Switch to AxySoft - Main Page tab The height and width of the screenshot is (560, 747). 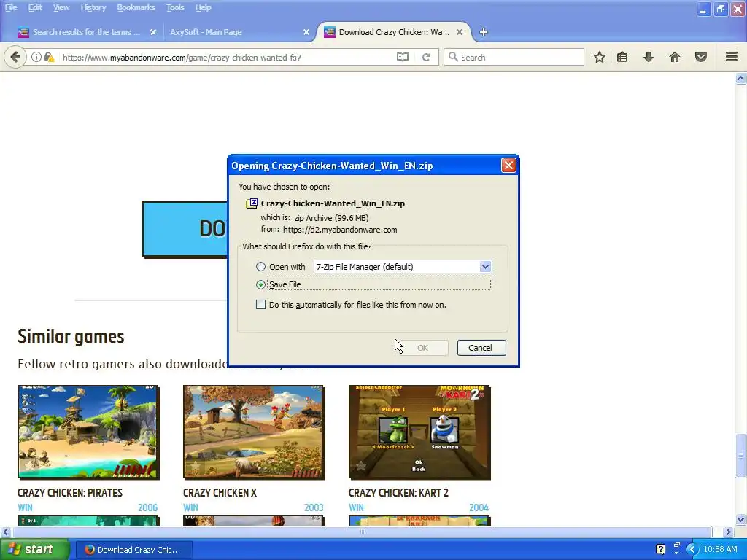click(x=239, y=32)
